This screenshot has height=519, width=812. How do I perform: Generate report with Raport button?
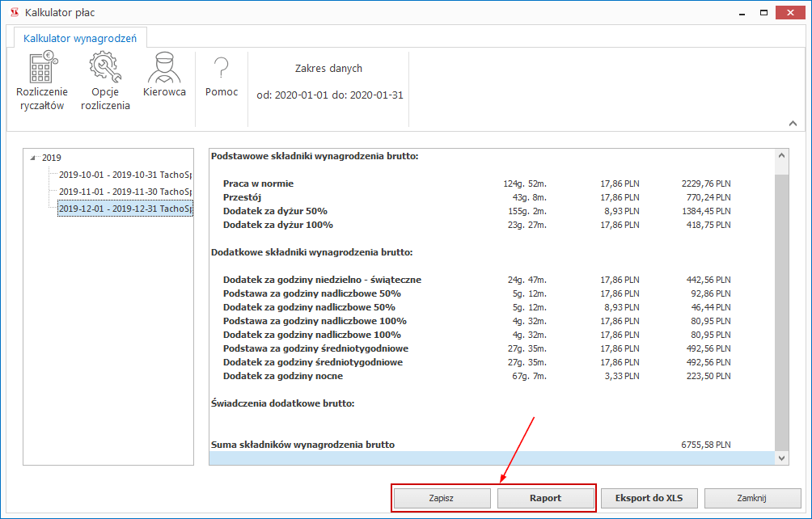click(x=545, y=498)
